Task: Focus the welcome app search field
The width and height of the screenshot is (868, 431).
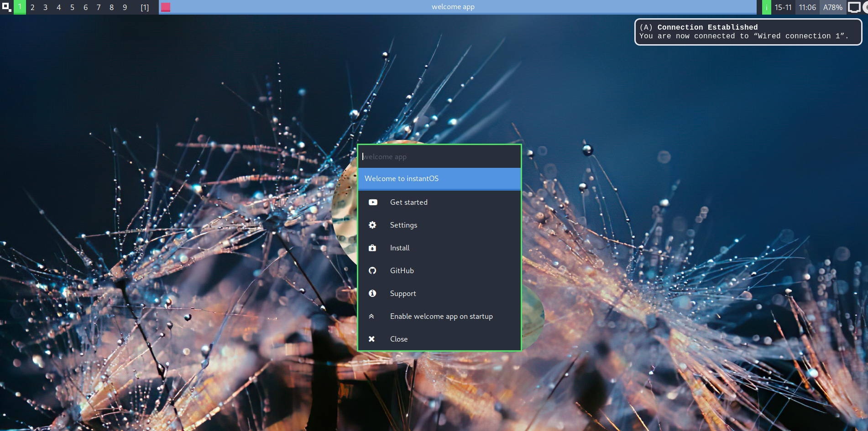Action: point(439,156)
